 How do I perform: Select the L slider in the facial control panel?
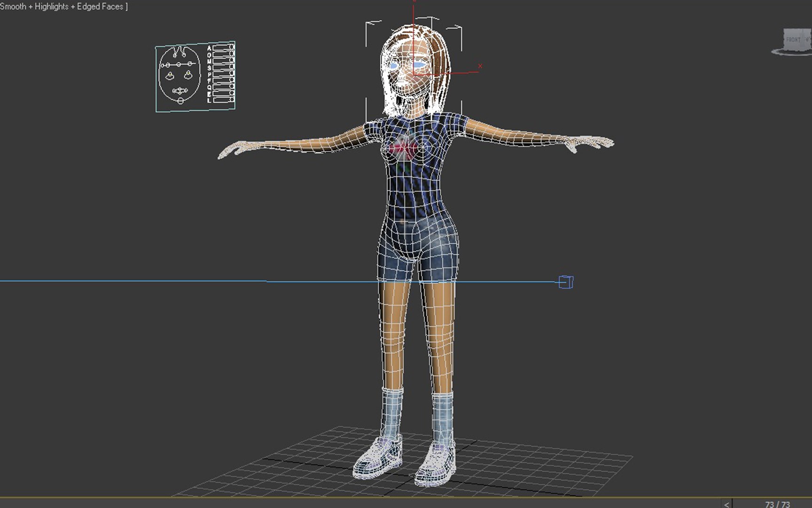[224, 100]
